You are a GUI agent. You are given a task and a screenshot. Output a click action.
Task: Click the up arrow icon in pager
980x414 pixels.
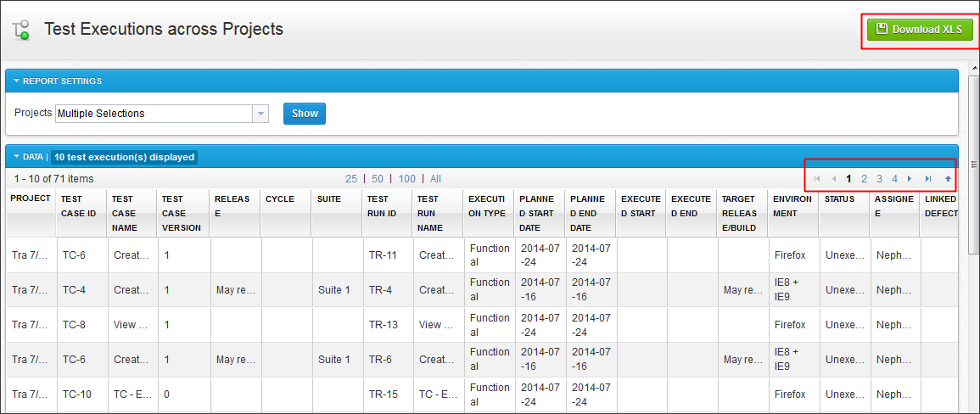pos(948,179)
